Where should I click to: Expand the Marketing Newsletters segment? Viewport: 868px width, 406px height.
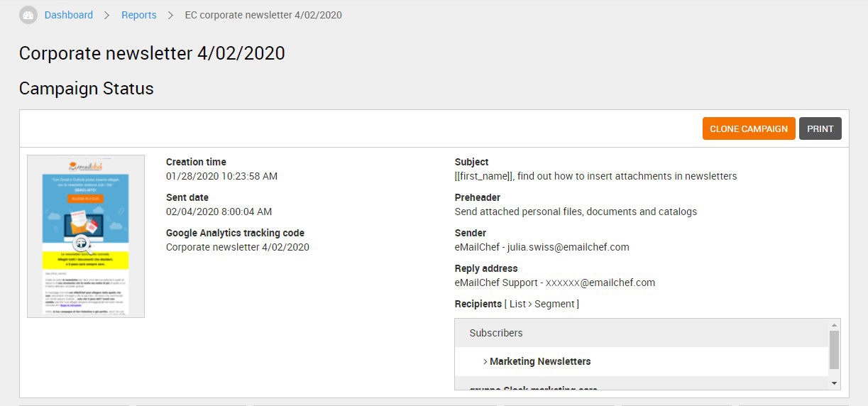click(x=537, y=361)
